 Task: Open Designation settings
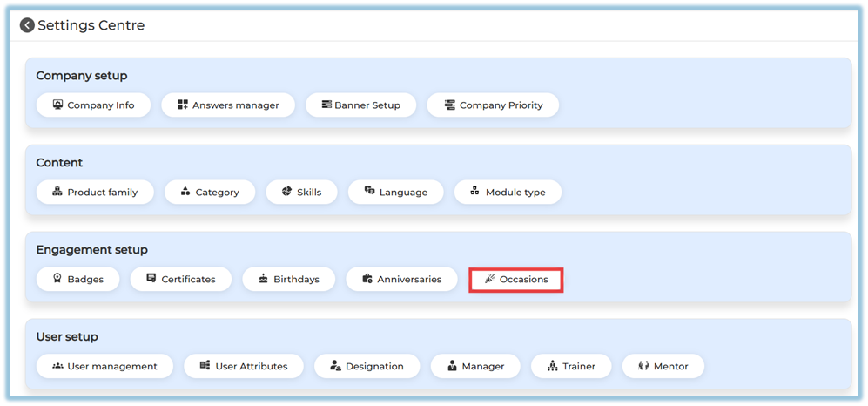click(367, 367)
